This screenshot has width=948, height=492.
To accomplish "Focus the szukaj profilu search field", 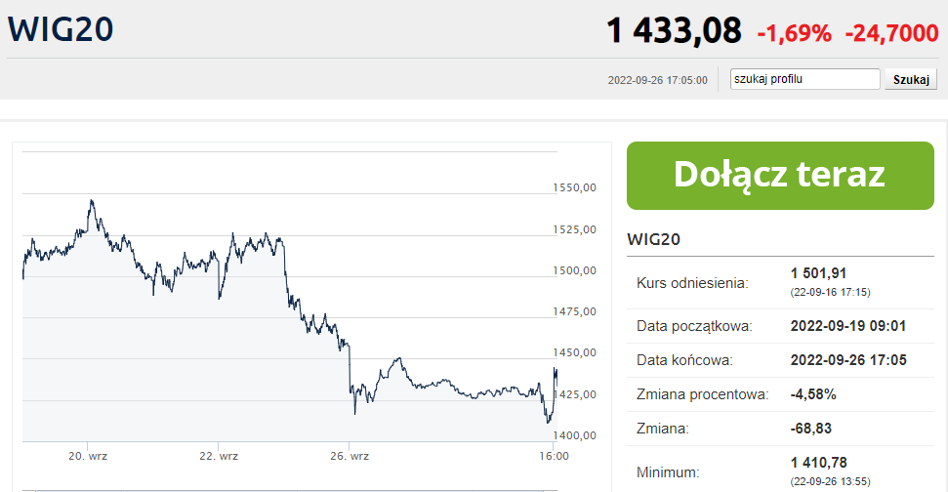I will click(x=805, y=79).
